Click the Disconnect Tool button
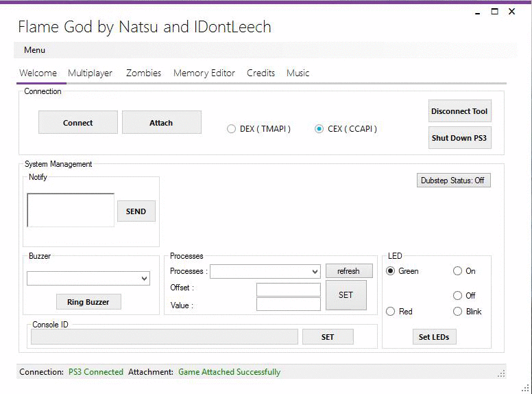 coord(459,111)
